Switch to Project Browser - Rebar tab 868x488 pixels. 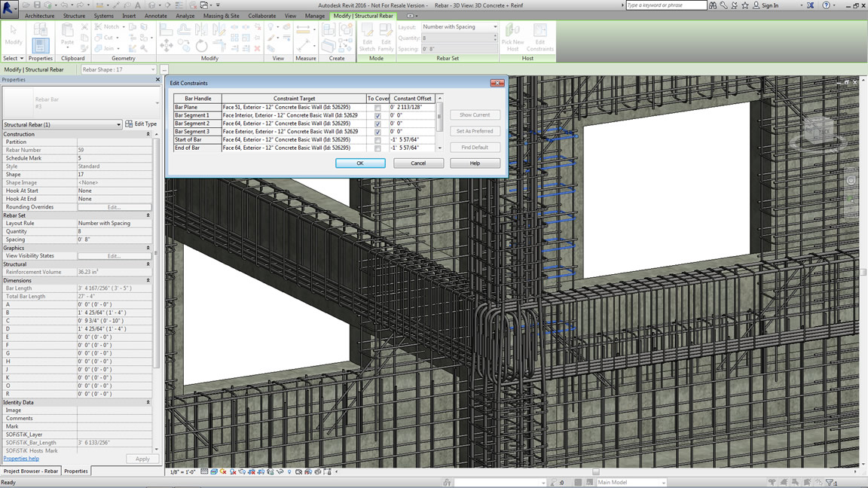[x=31, y=471]
